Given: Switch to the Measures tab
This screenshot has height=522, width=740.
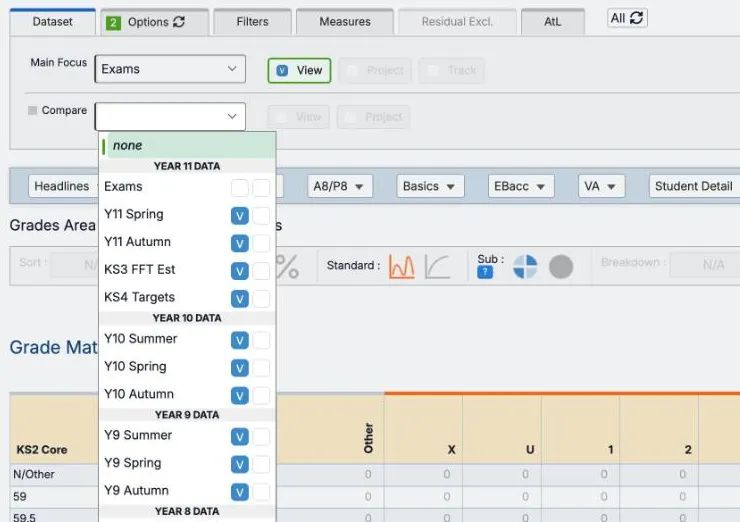Looking at the screenshot, I should tap(345, 22).
